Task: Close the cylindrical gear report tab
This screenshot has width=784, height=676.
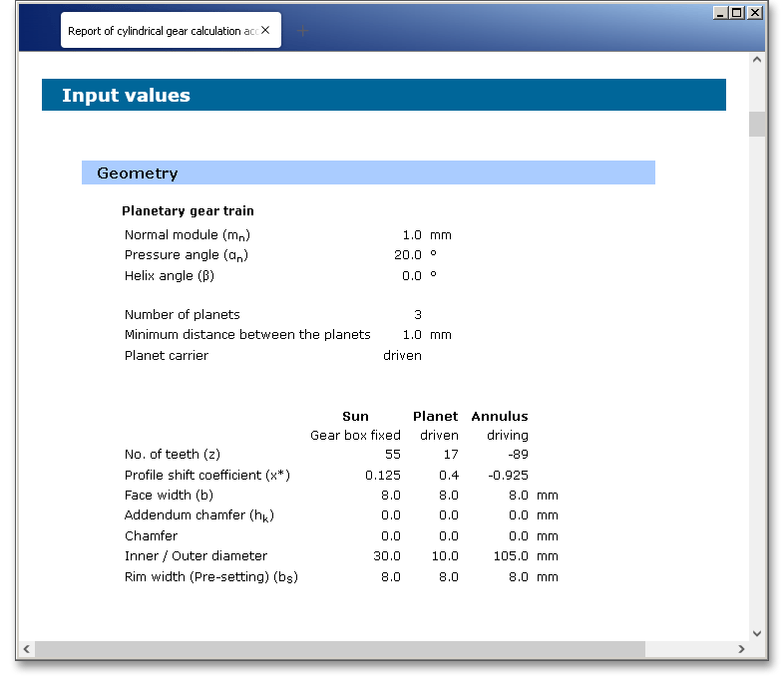Action: [265, 31]
